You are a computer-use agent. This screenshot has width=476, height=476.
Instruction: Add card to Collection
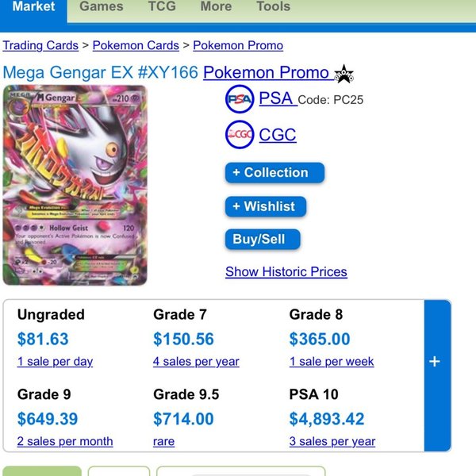(274, 173)
